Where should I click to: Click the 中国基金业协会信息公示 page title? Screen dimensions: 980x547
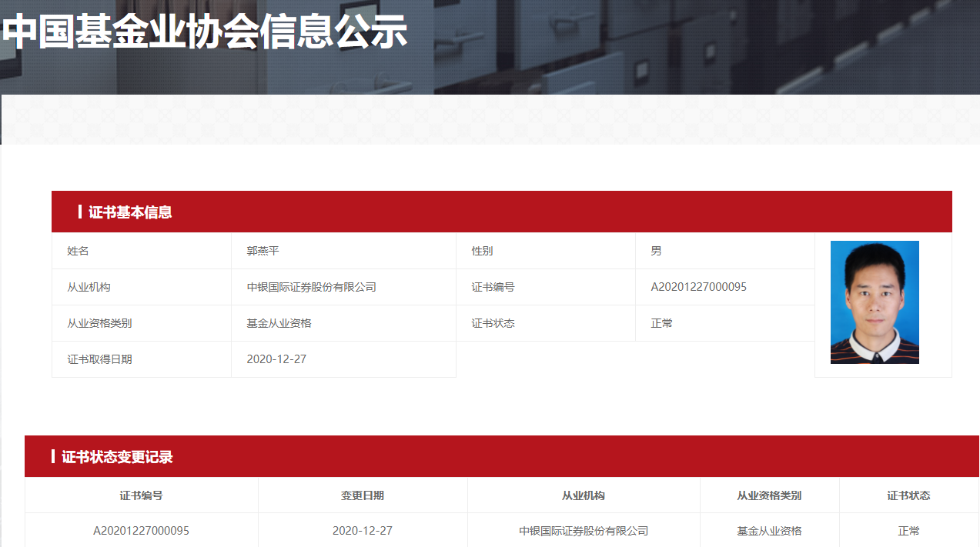(204, 32)
